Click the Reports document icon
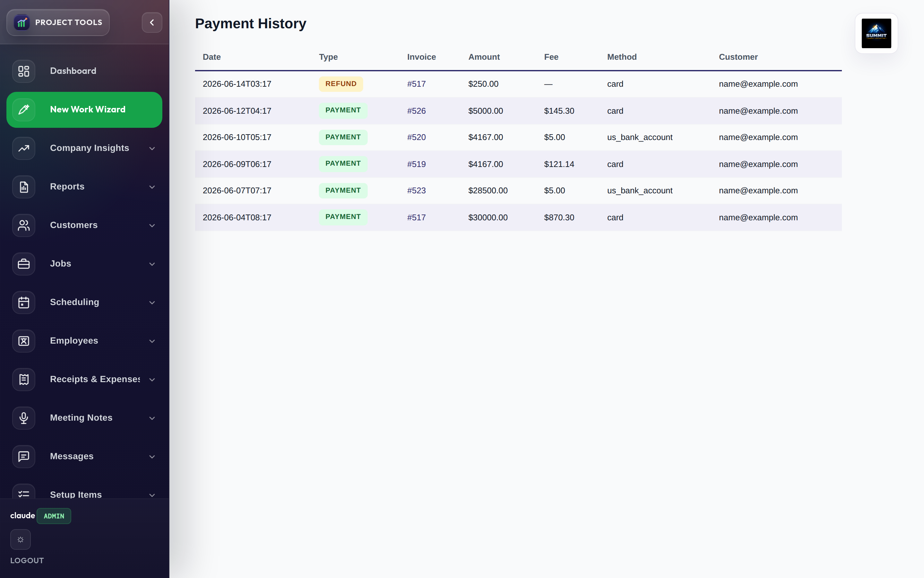 click(24, 187)
